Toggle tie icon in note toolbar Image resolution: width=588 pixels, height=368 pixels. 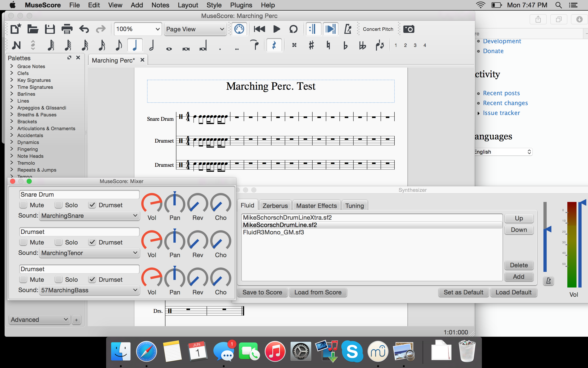click(254, 45)
